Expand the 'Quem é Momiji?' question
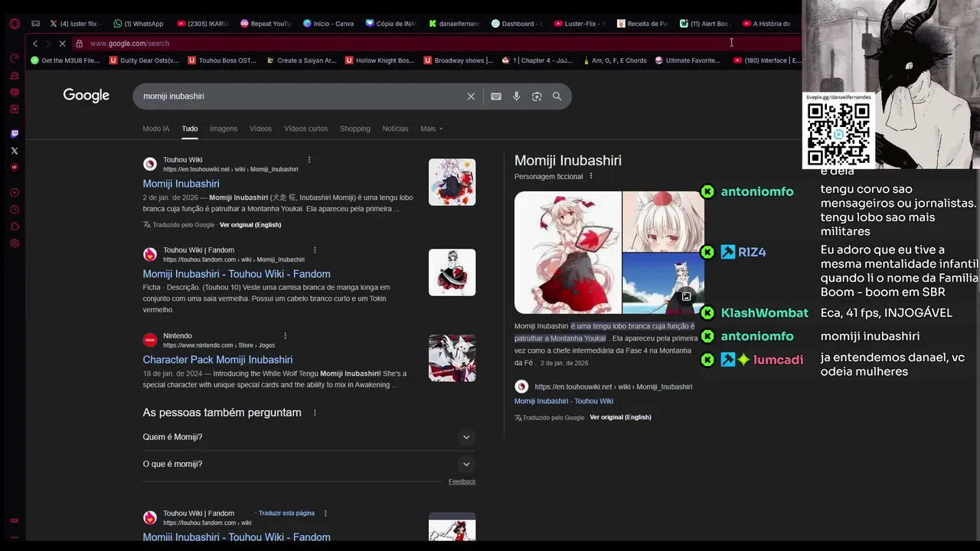Screen dimensions: 980x551 coord(309,437)
